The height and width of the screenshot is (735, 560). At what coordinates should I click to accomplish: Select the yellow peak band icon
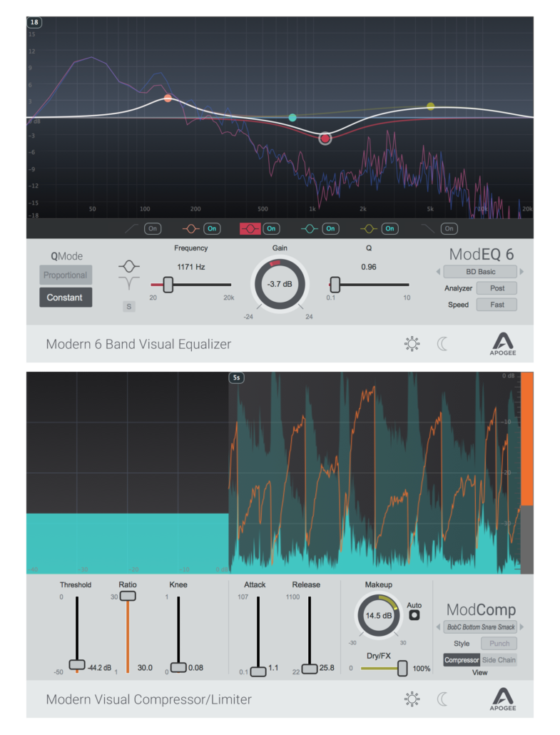368,229
